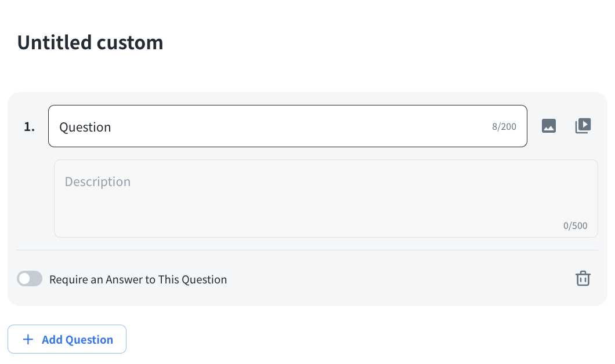Focus the Description text area
Viewport: 615px width, 364px height.
325,198
